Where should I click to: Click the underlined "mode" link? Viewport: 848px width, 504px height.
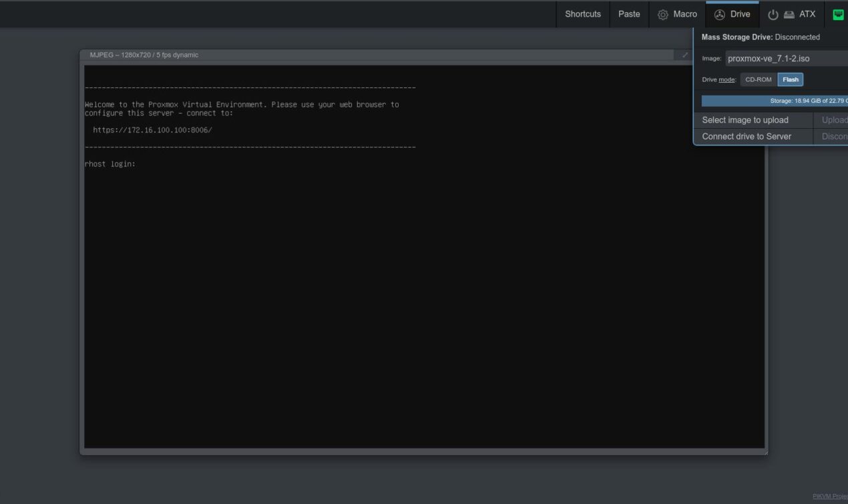click(x=726, y=80)
